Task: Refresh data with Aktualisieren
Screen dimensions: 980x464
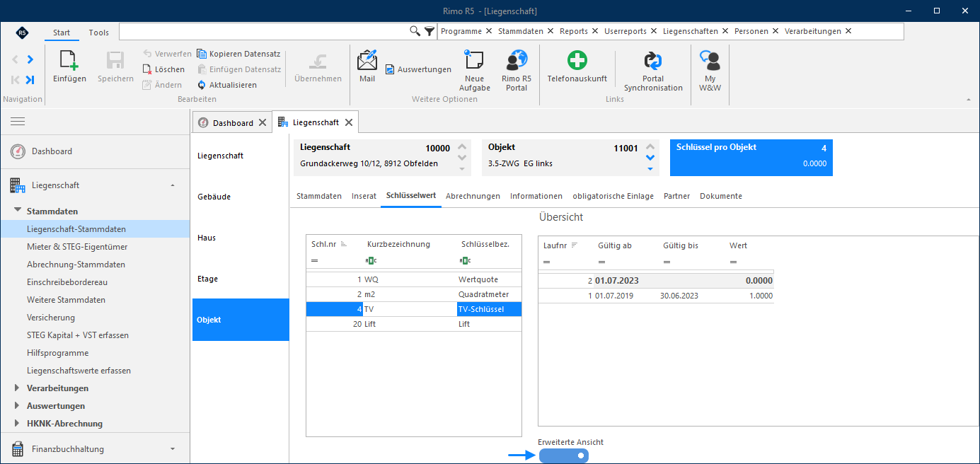Action: pos(226,85)
